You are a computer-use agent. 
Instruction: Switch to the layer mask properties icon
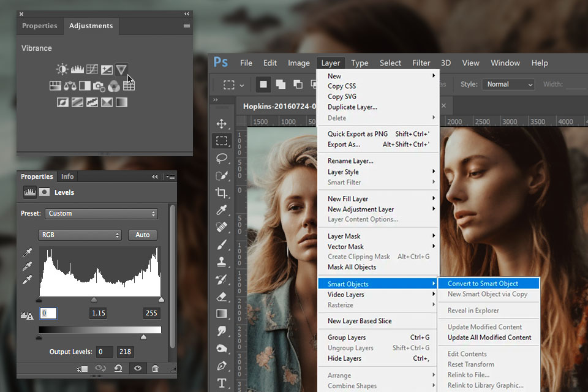point(45,192)
